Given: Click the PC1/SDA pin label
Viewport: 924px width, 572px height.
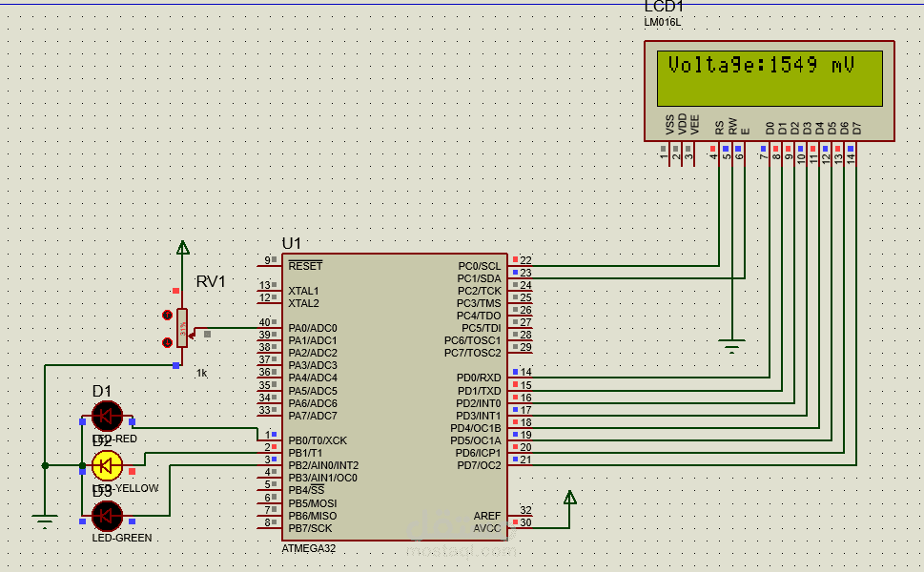Looking at the screenshot, I should coord(479,278).
